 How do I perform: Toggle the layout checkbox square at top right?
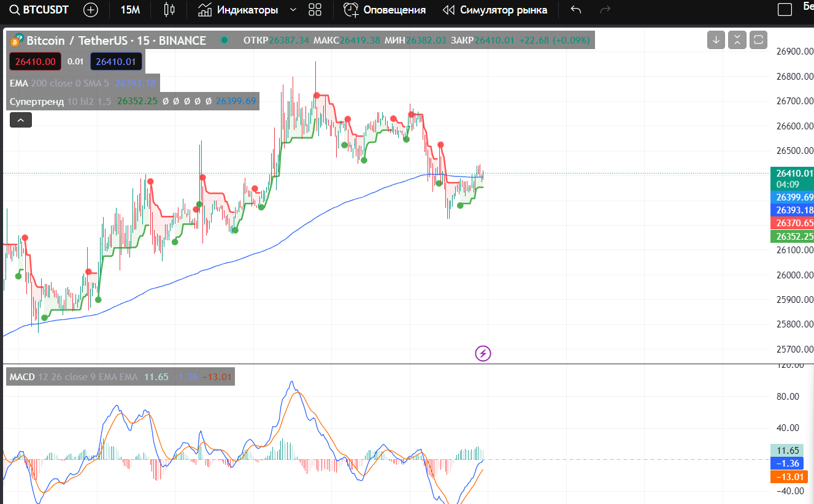coord(785,10)
